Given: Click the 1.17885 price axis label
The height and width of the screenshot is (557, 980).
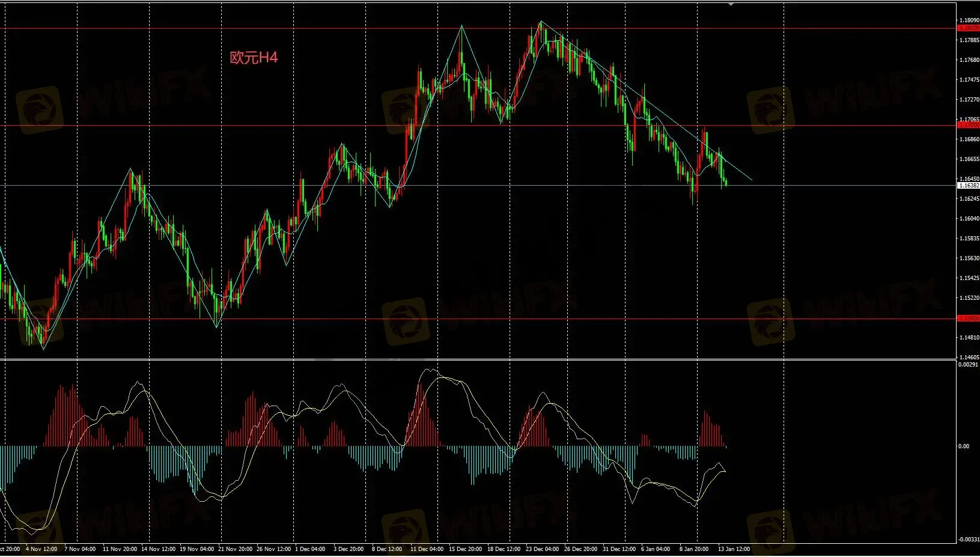Looking at the screenshot, I should 969,40.
